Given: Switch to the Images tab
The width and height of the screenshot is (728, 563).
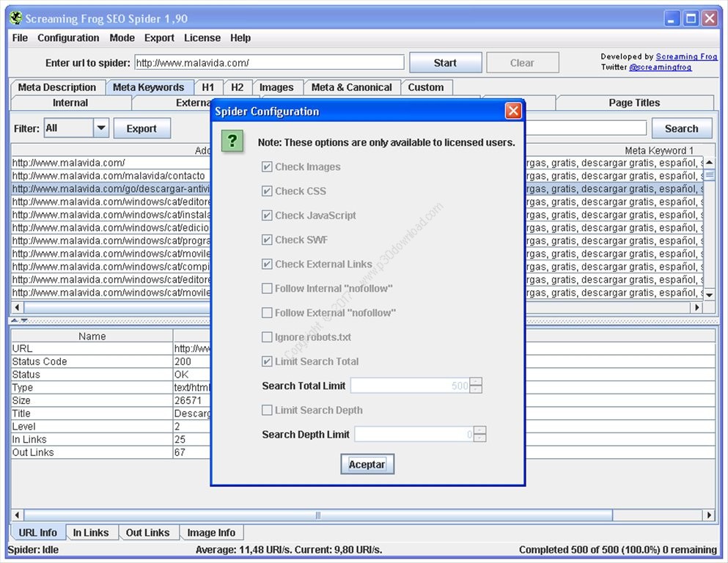Looking at the screenshot, I should (276, 87).
